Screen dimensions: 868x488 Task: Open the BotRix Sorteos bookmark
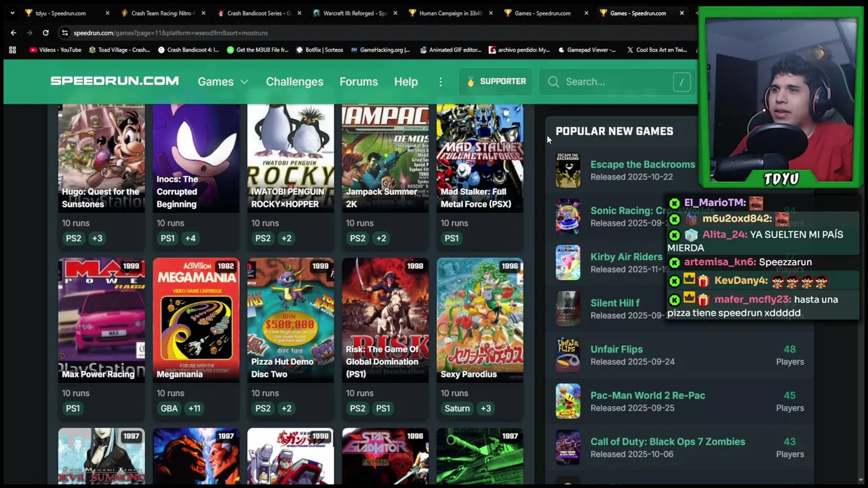pyautogui.click(x=319, y=49)
